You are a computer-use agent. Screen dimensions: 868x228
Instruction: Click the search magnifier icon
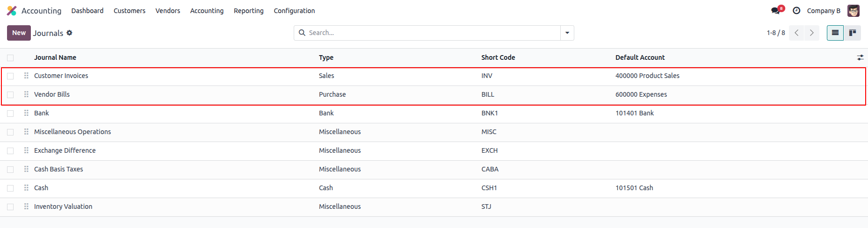(302, 33)
